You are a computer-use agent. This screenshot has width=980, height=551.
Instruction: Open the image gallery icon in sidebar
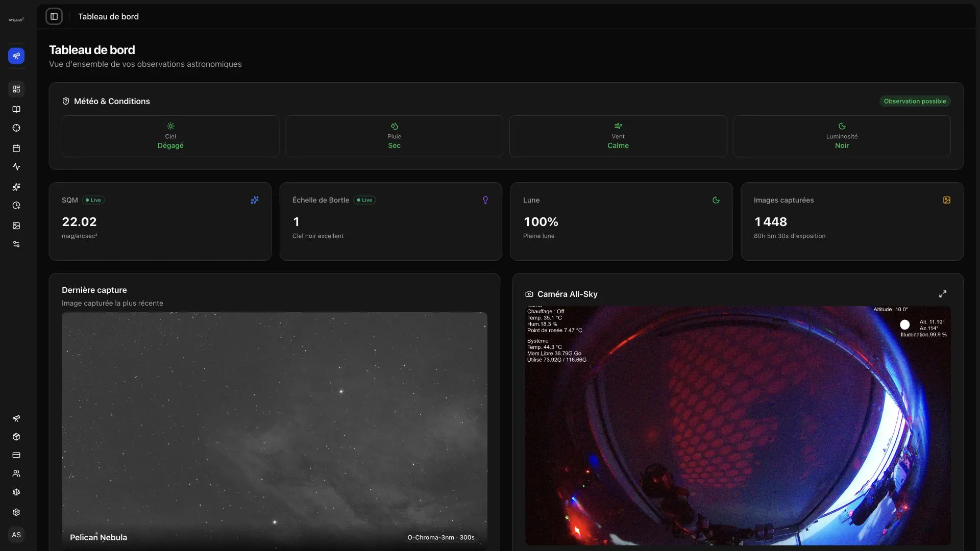pyautogui.click(x=16, y=226)
